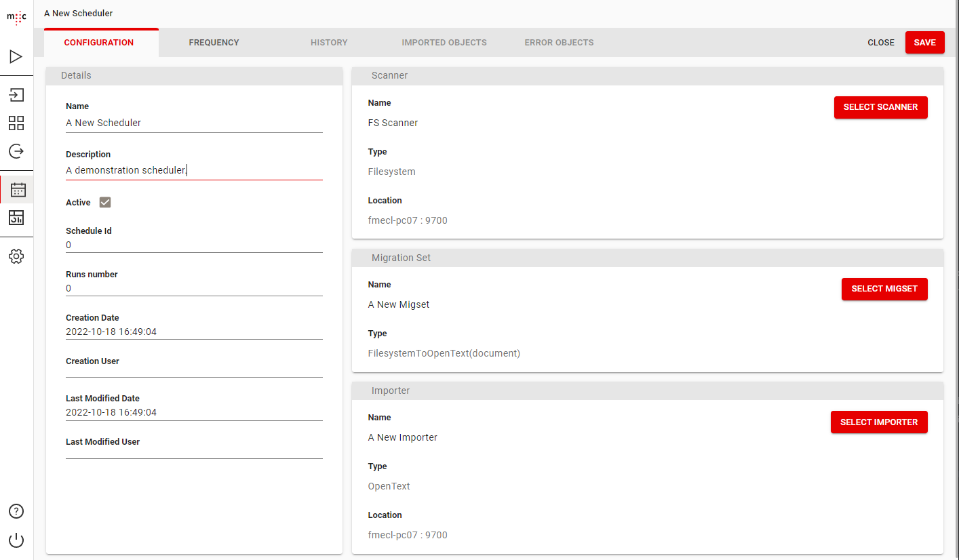
Task: Open the History tab
Action: [329, 43]
